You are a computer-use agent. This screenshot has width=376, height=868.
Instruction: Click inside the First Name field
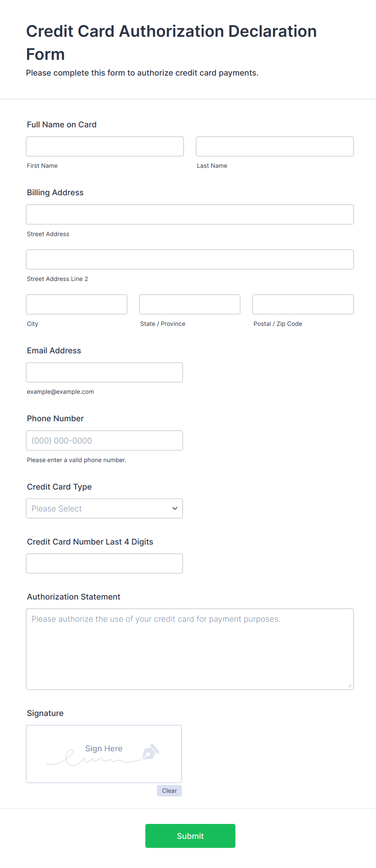[x=104, y=146]
